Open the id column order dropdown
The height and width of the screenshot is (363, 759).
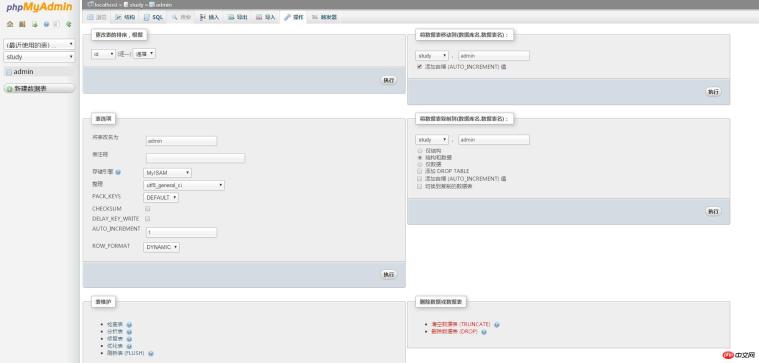pos(104,54)
